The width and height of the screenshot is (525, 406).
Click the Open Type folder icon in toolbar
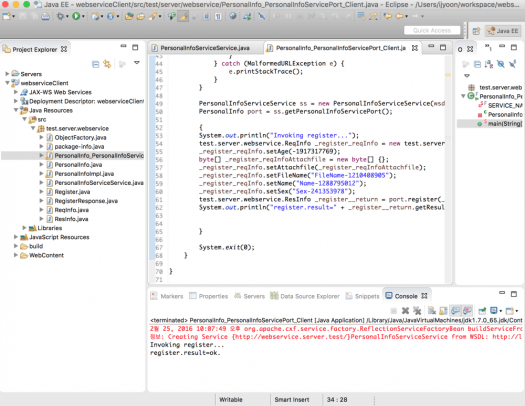point(129,16)
